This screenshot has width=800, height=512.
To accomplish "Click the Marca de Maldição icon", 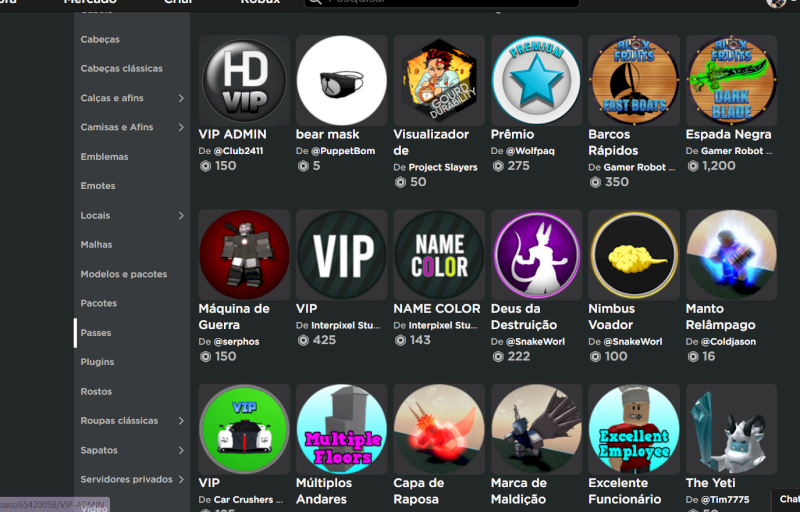I will (537, 429).
